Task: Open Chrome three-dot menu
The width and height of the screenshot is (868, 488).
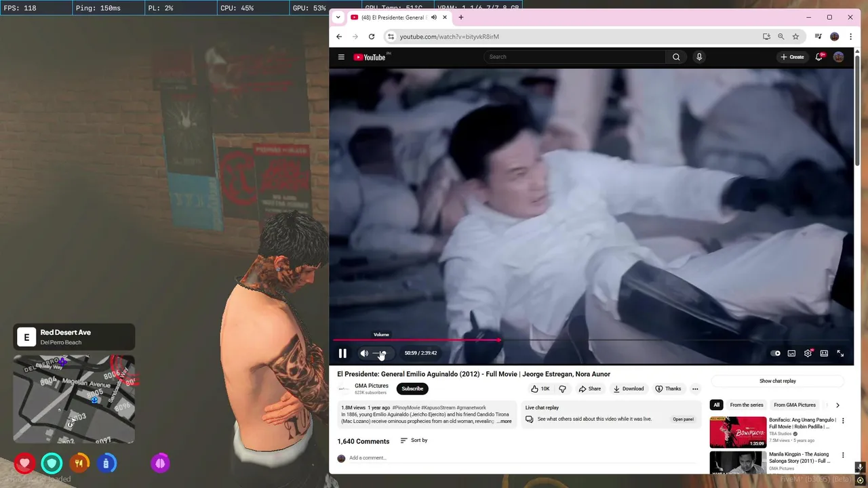Action: 850,37
